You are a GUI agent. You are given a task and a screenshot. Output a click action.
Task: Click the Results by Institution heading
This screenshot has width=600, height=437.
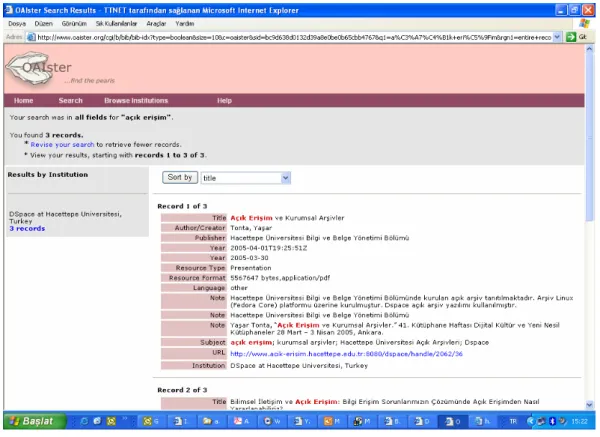pos(48,174)
